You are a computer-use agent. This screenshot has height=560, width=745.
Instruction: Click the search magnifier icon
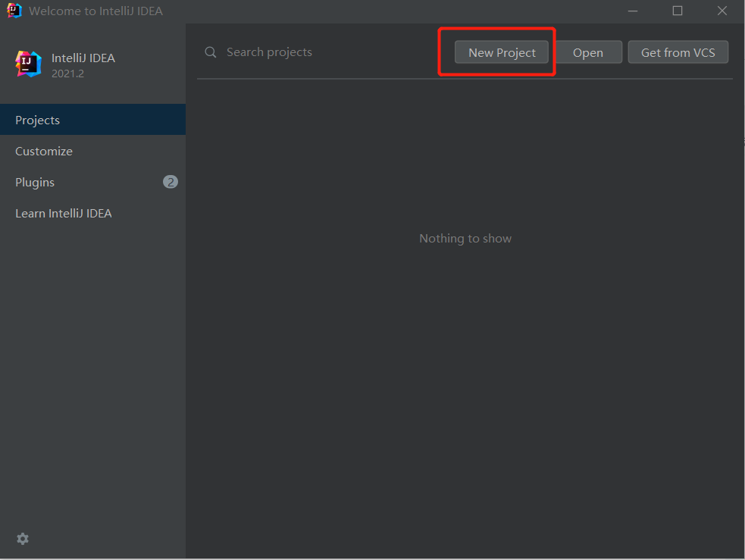click(x=211, y=52)
